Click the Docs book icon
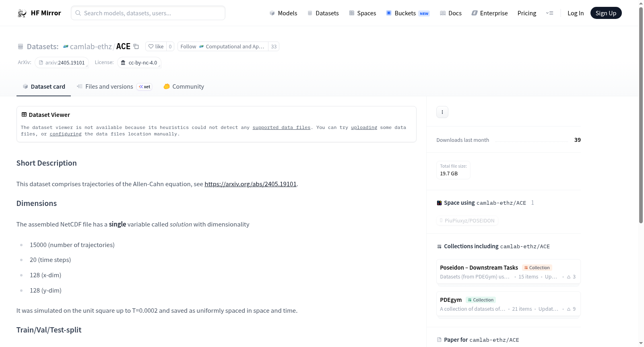 (x=443, y=13)
